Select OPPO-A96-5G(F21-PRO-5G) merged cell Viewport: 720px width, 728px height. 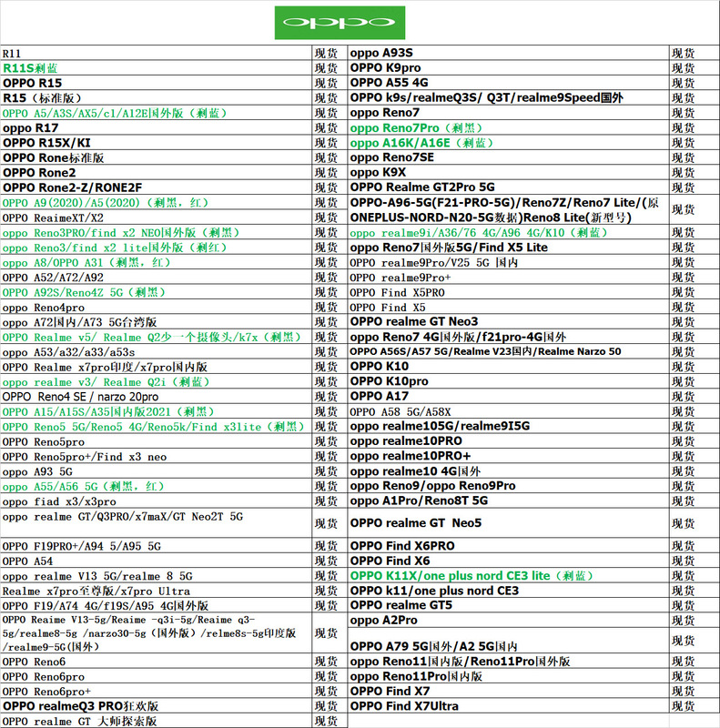[x=508, y=210]
